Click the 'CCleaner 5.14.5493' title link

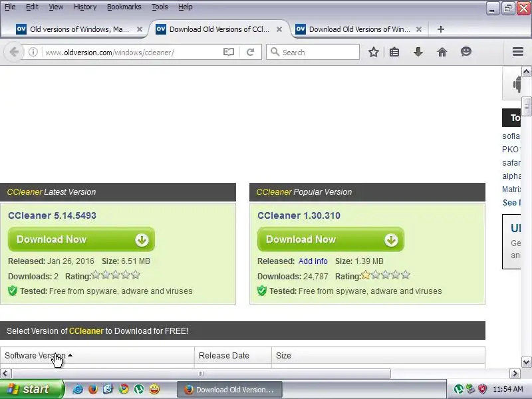coord(53,215)
